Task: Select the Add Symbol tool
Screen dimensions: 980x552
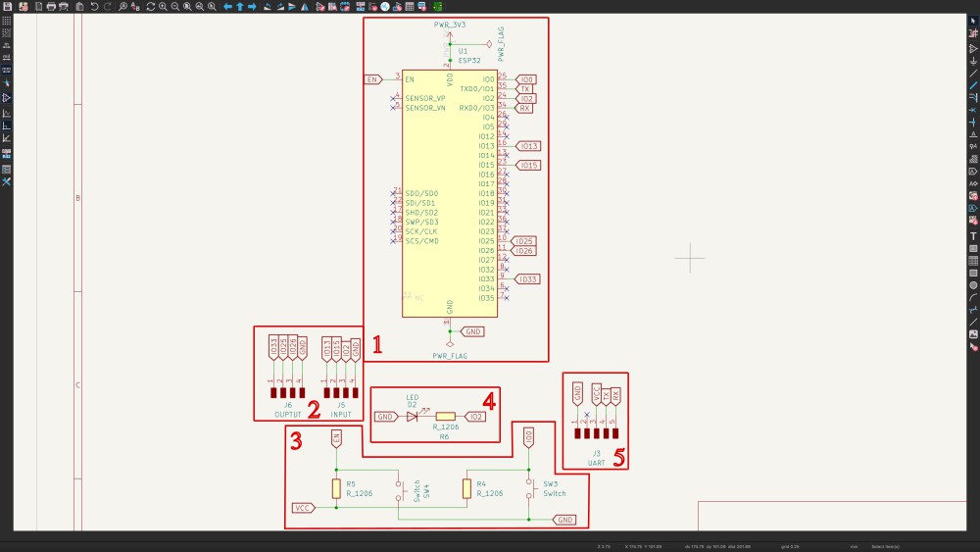Action: coord(973,48)
